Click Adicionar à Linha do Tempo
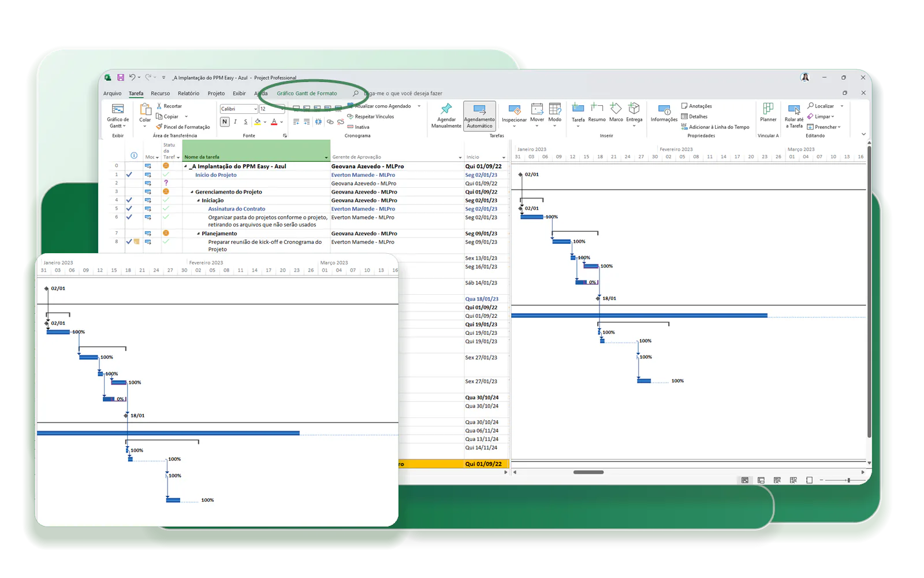924x578 pixels. coord(715,127)
